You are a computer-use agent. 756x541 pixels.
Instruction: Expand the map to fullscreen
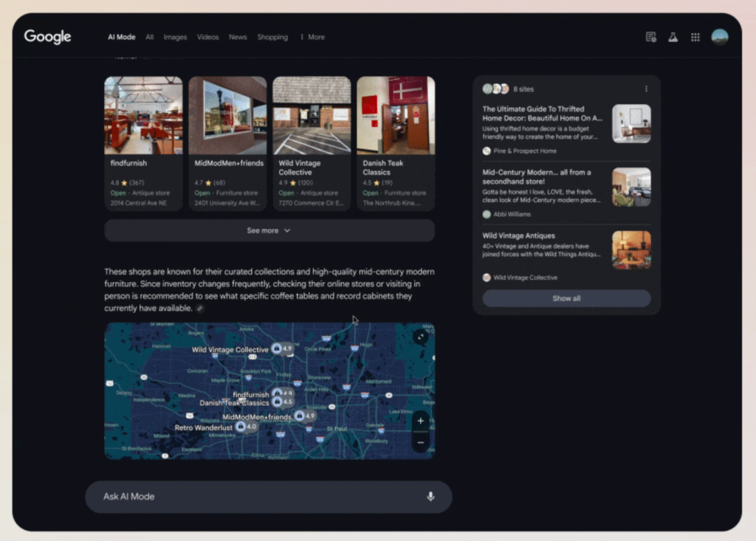point(420,337)
